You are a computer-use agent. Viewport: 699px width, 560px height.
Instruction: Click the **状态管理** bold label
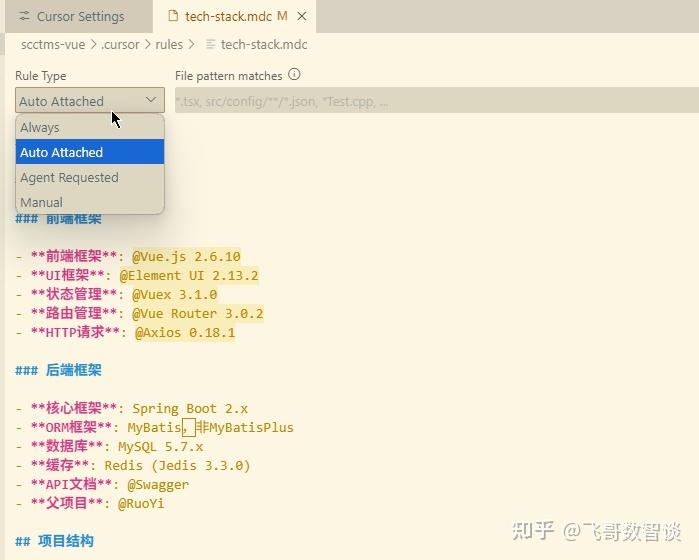[74, 295]
